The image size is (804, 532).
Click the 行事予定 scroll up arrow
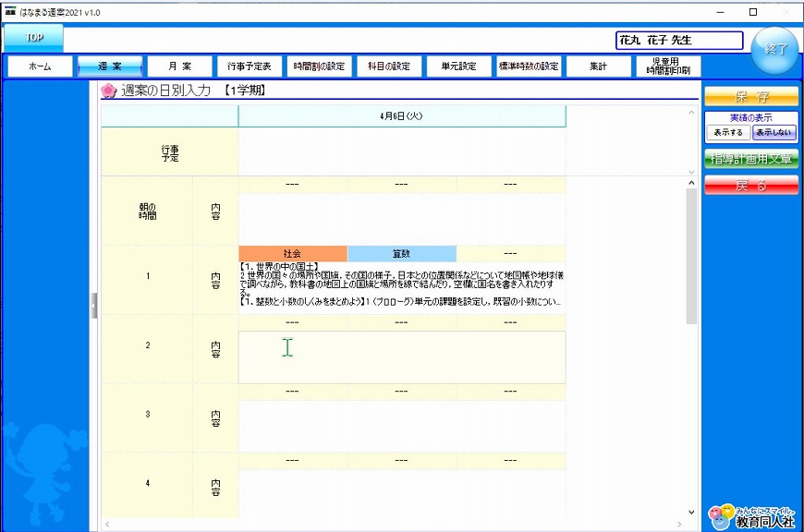pos(691,113)
